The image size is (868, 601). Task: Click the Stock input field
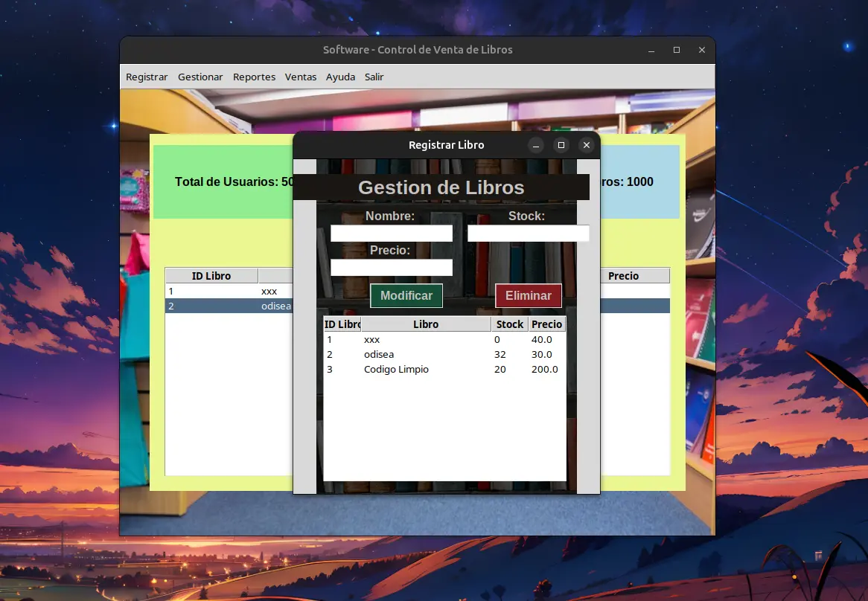tap(528, 232)
